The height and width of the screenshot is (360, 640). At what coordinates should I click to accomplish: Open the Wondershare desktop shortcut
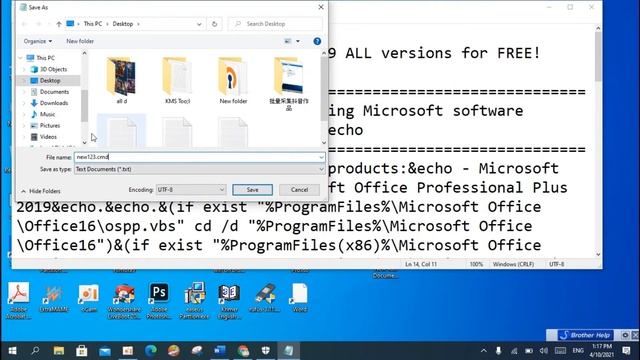click(124, 300)
